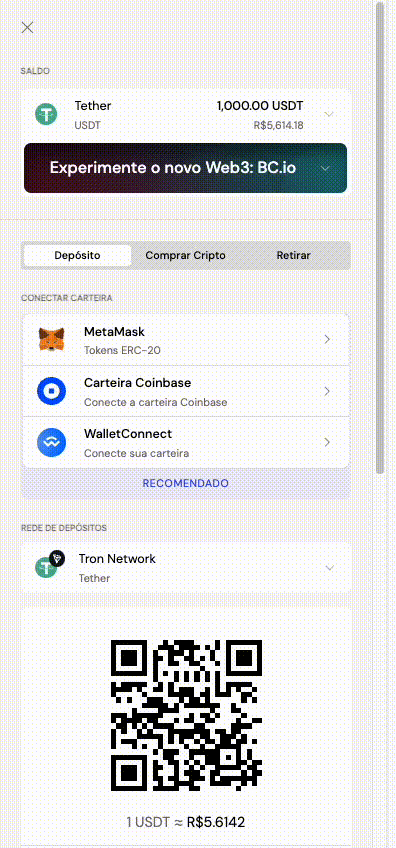Open the Tron Network deposit network dropdown
The width and height of the screenshot is (396, 848).
tap(186, 568)
